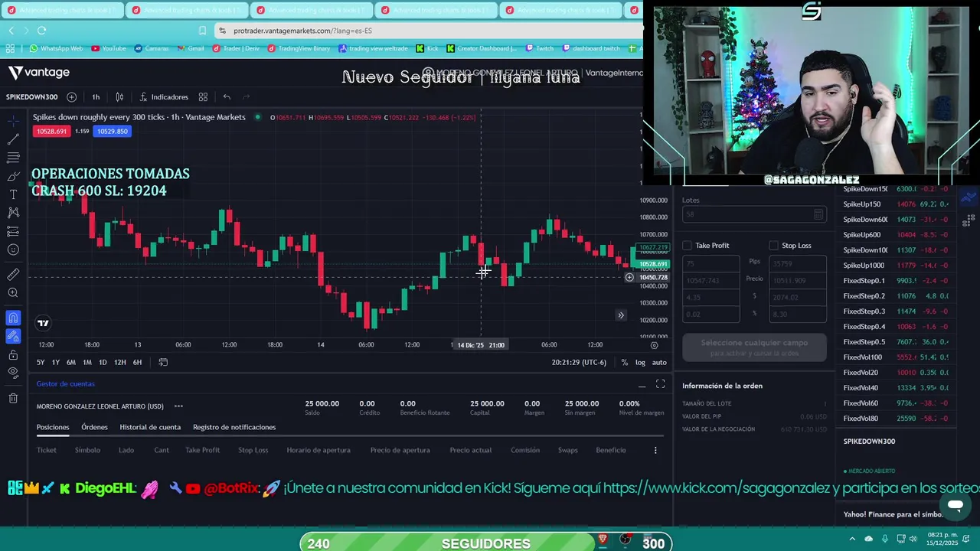Screen dimensions: 980x551
Task: Add a symbol to compare with plus icon
Action: [x=71, y=97]
